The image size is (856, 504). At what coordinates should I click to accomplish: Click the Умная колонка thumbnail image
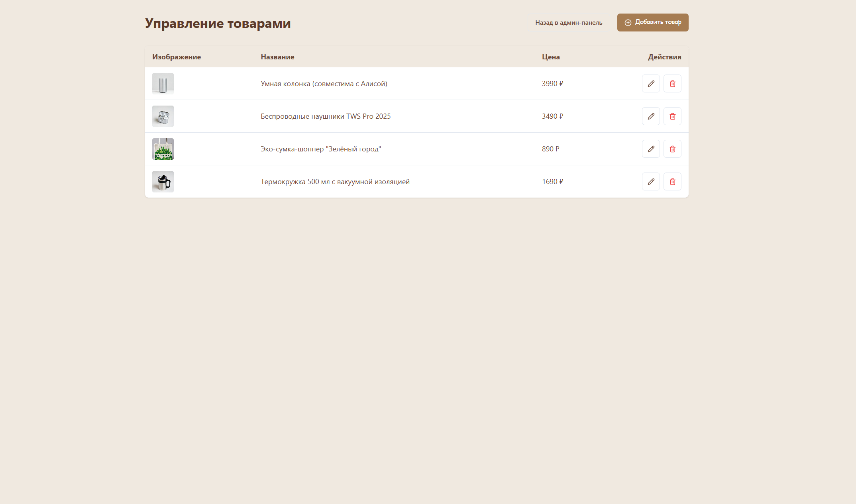(x=163, y=84)
